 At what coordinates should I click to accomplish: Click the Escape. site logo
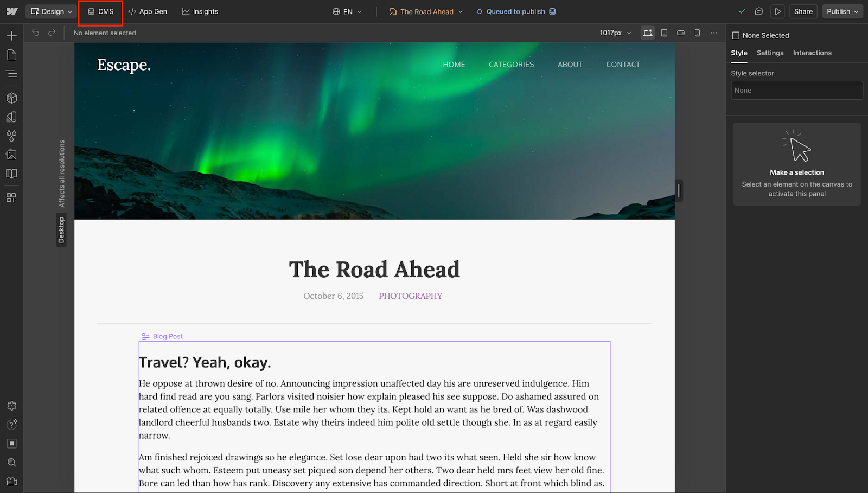click(x=124, y=65)
